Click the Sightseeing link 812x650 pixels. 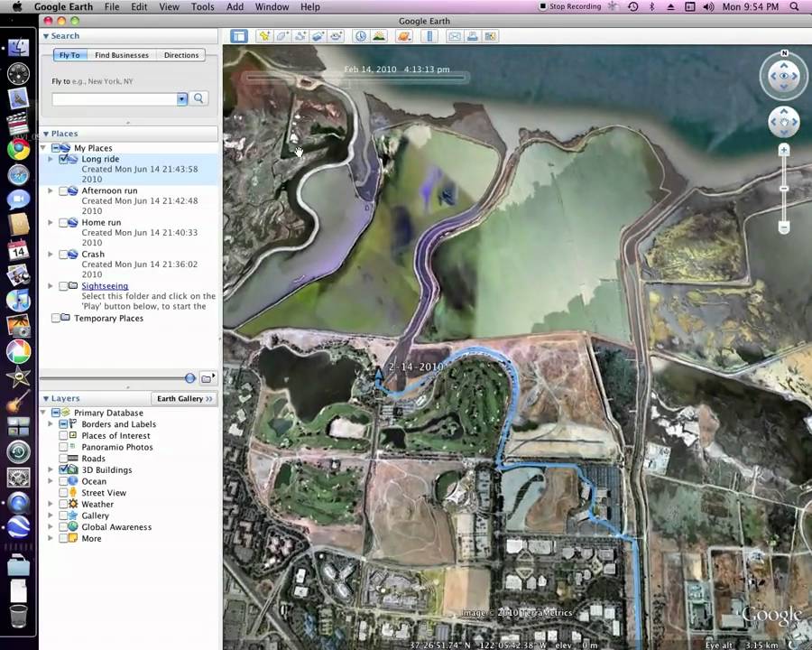click(105, 286)
